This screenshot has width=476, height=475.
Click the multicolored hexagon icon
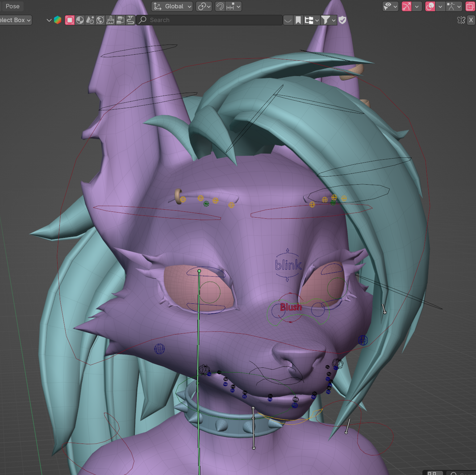[58, 20]
